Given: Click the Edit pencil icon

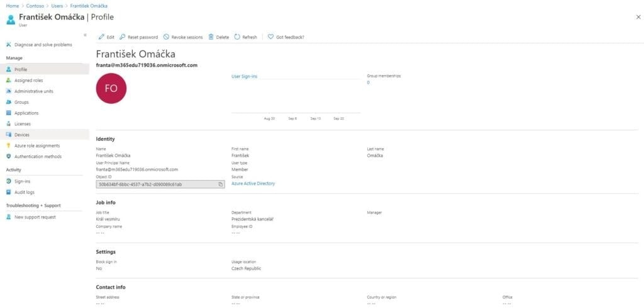Looking at the screenshot, I should pos(101,37).
